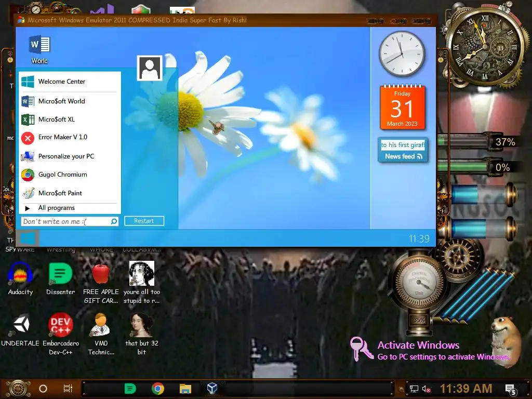532x399 pixels.
Task: Launch Micro$oft XL from start menu
Action: click(70, 119)
